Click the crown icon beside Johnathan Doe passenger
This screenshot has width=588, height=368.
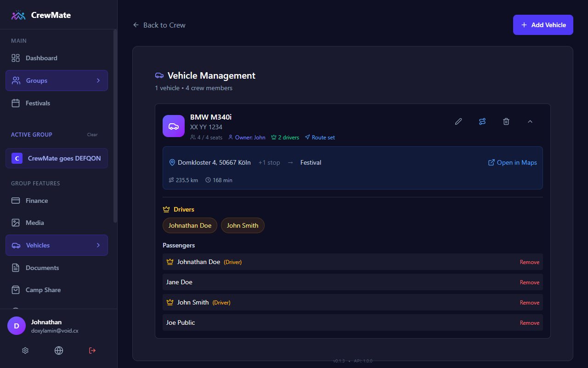coord(170,262)
